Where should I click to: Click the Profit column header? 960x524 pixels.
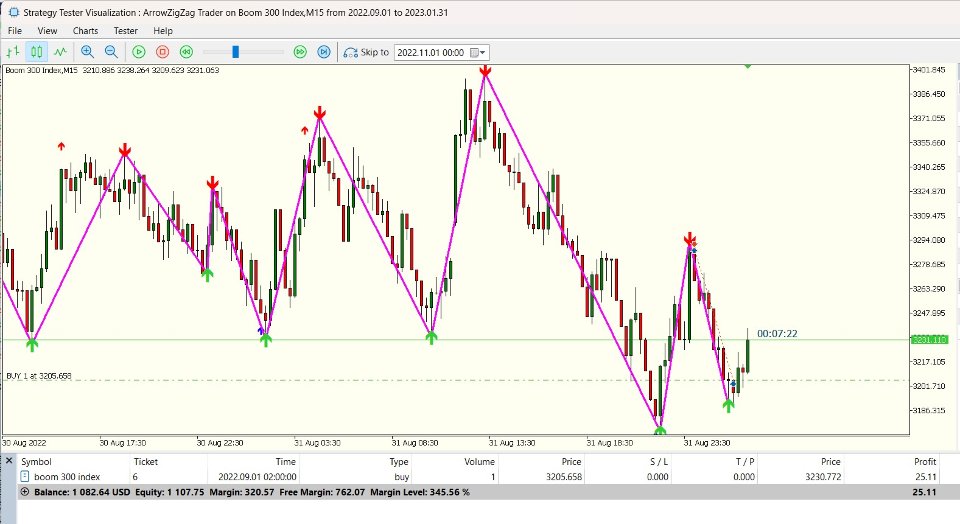(925, 462)
